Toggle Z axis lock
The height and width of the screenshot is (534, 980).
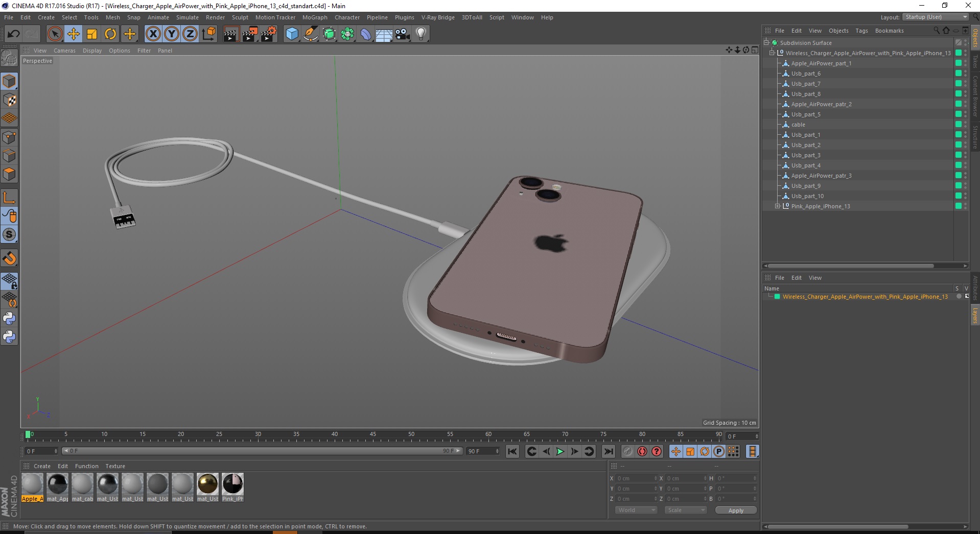tap(190, 34)
